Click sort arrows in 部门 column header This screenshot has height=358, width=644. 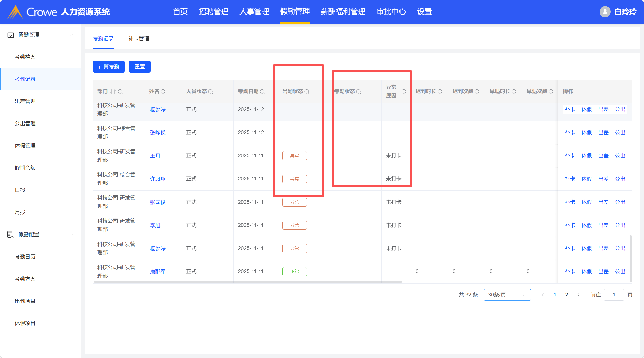click(x=113, y=92)
